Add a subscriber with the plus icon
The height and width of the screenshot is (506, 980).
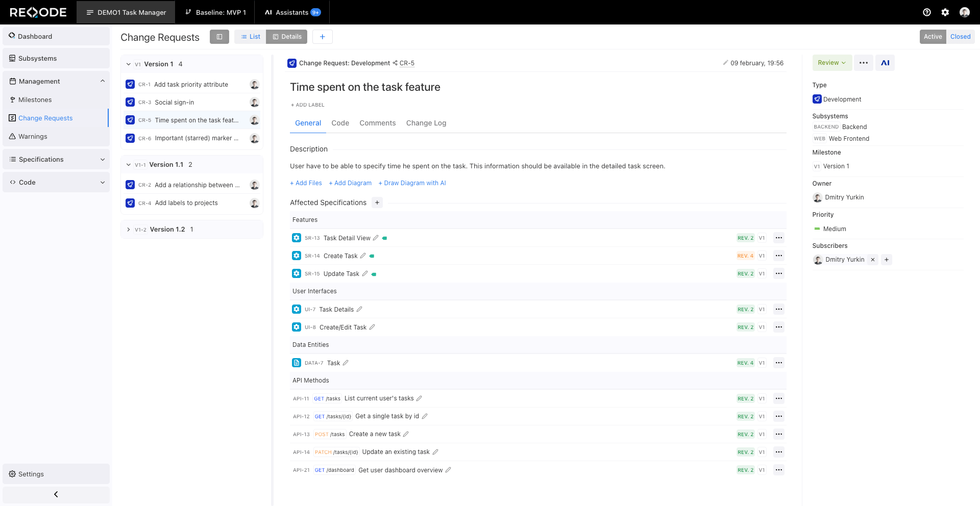point(887,260)
